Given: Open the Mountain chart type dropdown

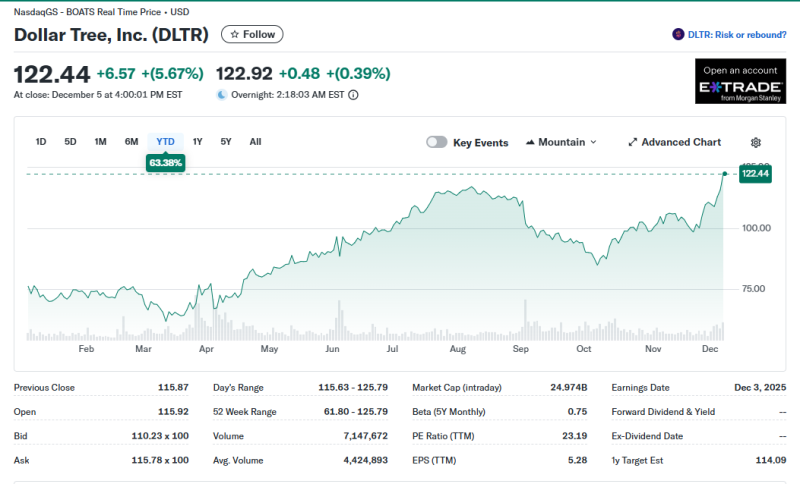Looking at the screenshot, I should 560,142.
